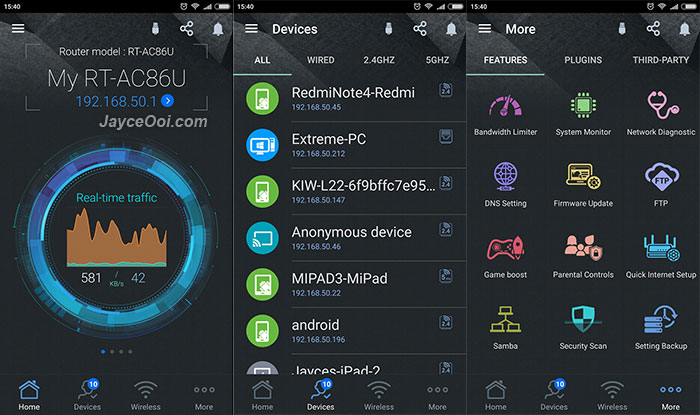Tap USB drive icon on Home screen

pos(155,29)
